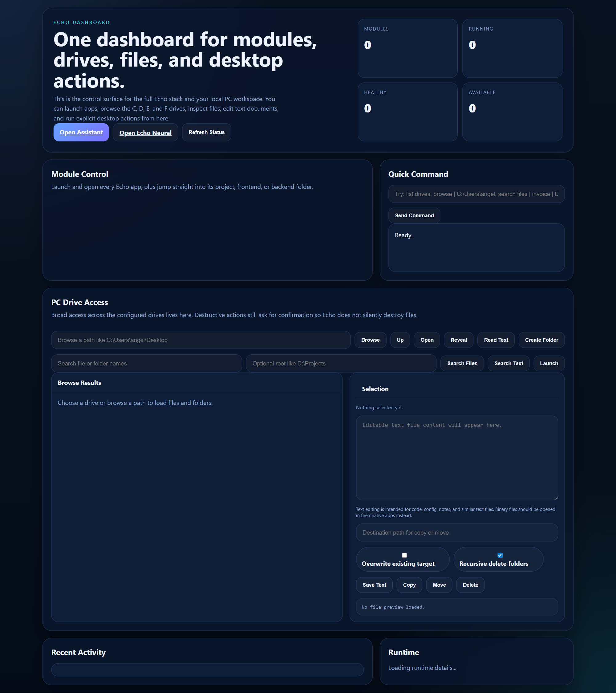Open Echo Neural link
The height and width of the screenshot is (693, 616).
(x=145, y=132)
